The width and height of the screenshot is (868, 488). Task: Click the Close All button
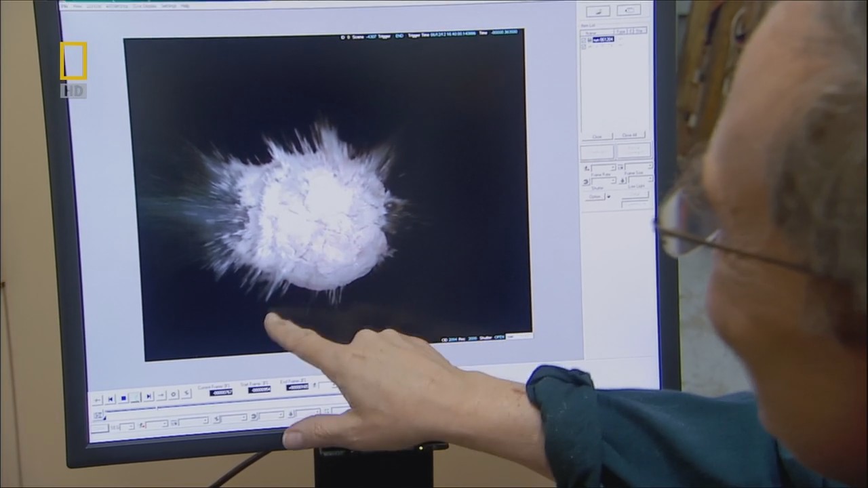click(x=631, y=136)
